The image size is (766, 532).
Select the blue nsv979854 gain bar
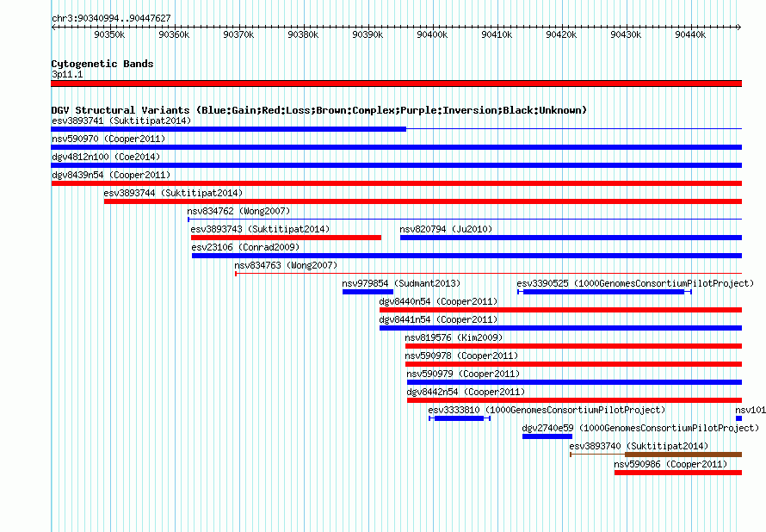[x=368, y=292]
